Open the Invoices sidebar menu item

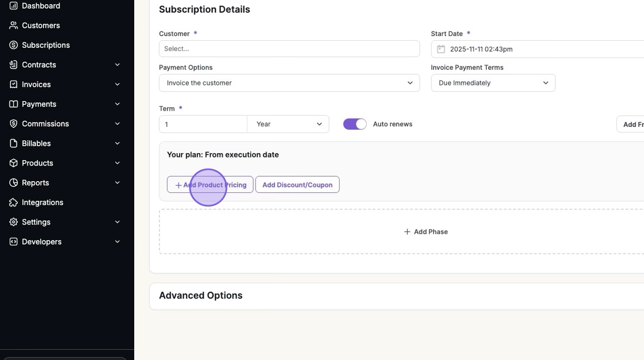click(36, 84)
